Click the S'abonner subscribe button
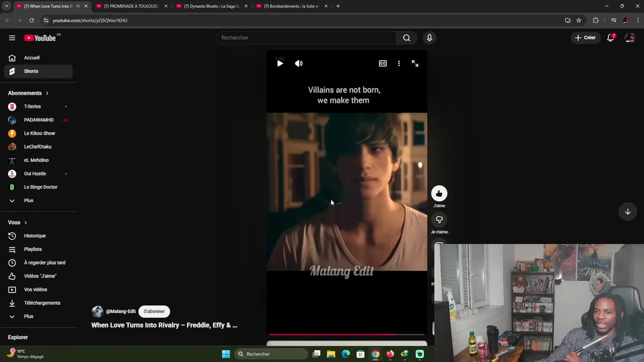Viewport: 644px width, 362px height. point(154,311)
